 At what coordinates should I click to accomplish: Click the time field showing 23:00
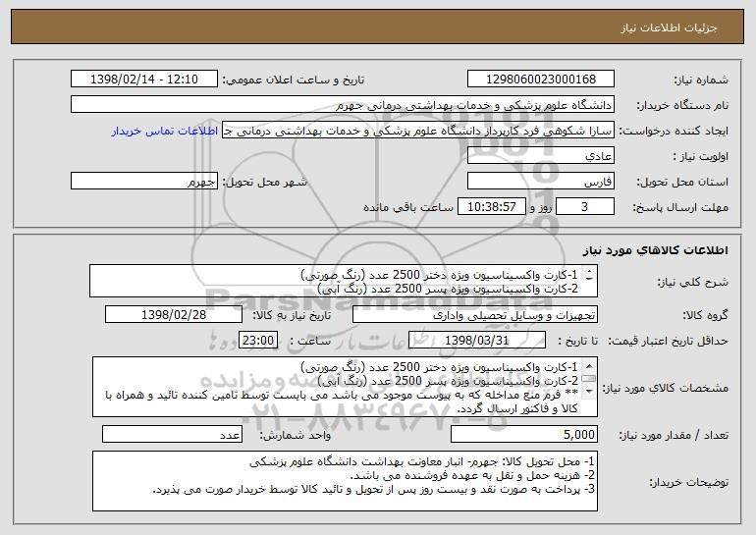[258, 341]
